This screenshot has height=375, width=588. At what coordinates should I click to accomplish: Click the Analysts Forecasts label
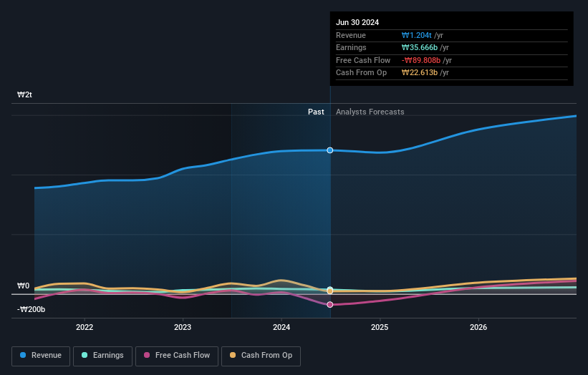pyautogui.click(x=370, y=112)
